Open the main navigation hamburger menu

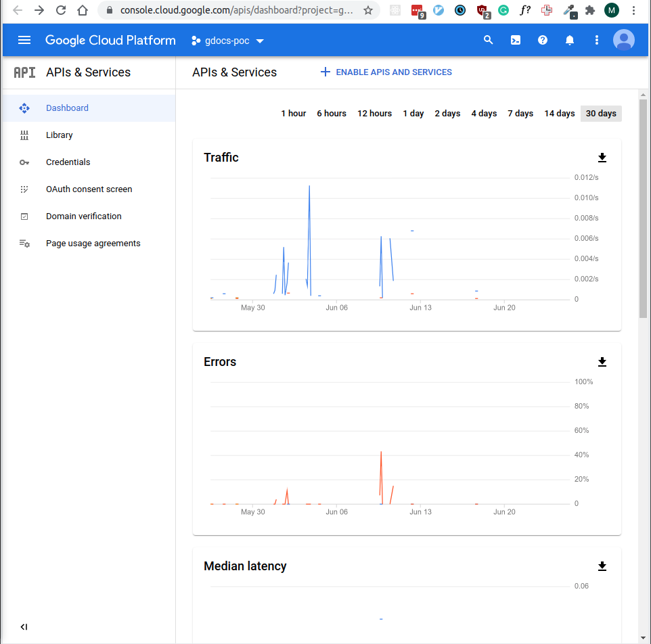click(x=24, y=41)
